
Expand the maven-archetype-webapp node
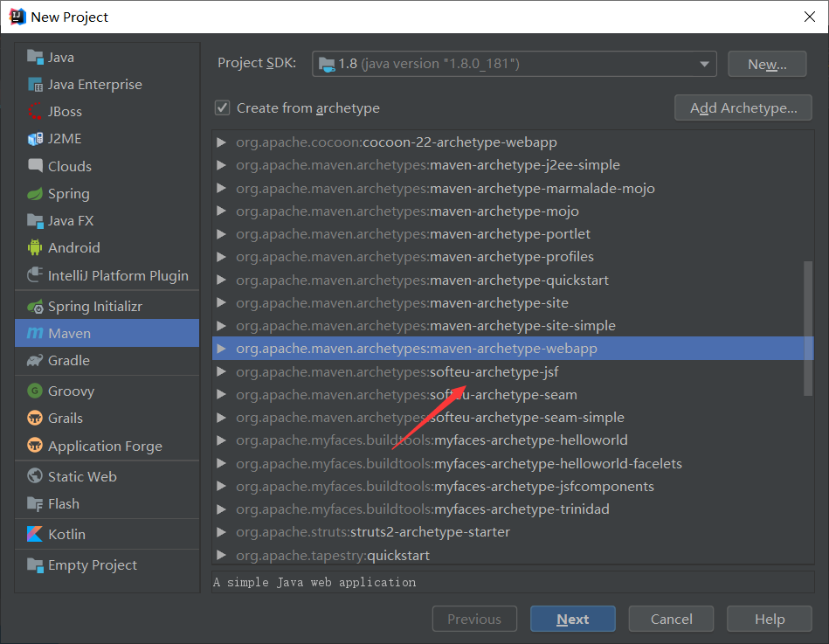[x=222, y=349]
